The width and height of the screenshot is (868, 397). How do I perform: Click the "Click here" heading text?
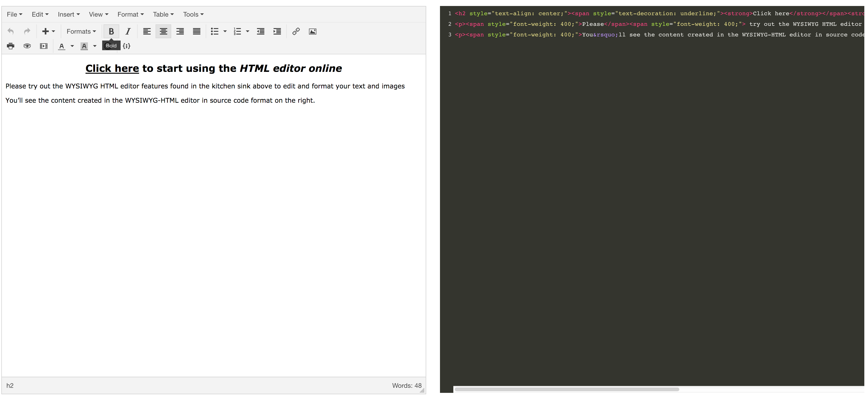(112, 68)
